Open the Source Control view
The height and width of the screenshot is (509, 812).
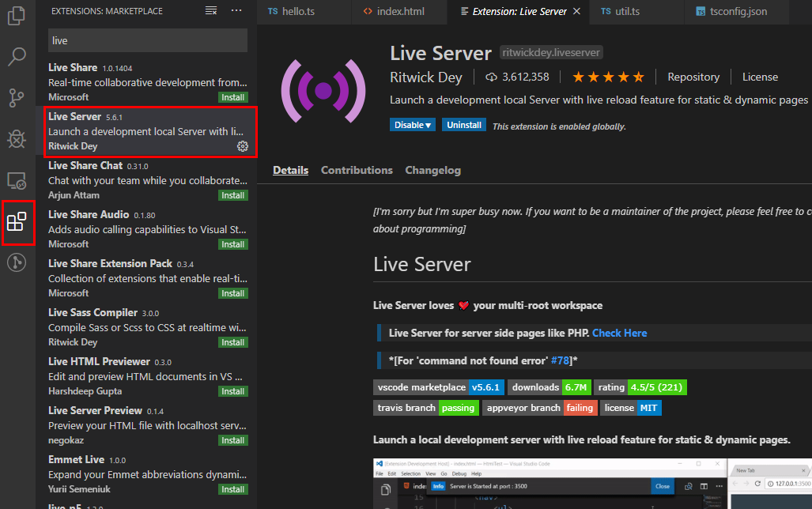coord(17,98)
